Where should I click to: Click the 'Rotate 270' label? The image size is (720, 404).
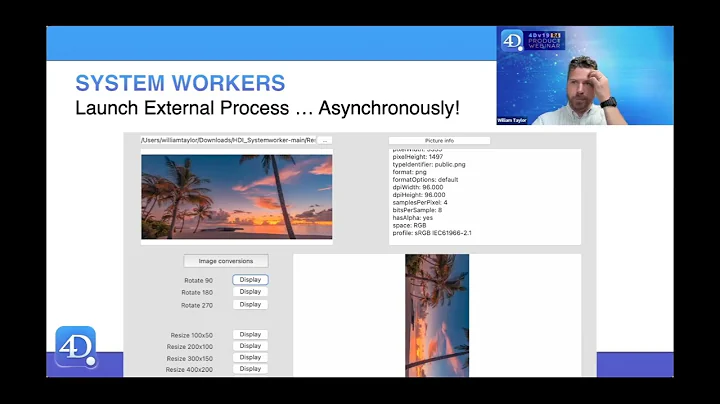pos(197,305)
